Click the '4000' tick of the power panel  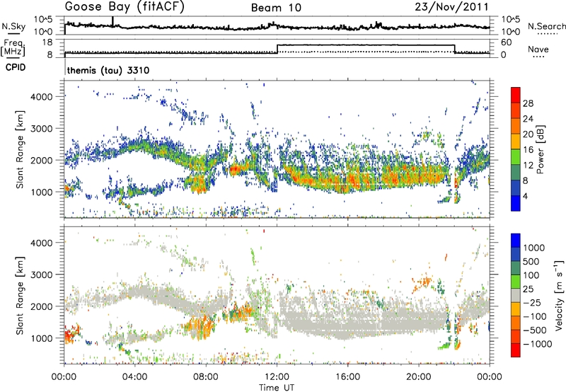42,96
